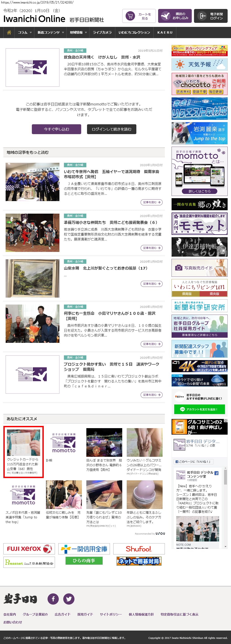The width and height of the screenshot is (231, 644).
Task: Click the credit card refund recommended thumbnail
Action: pos(24,443)
